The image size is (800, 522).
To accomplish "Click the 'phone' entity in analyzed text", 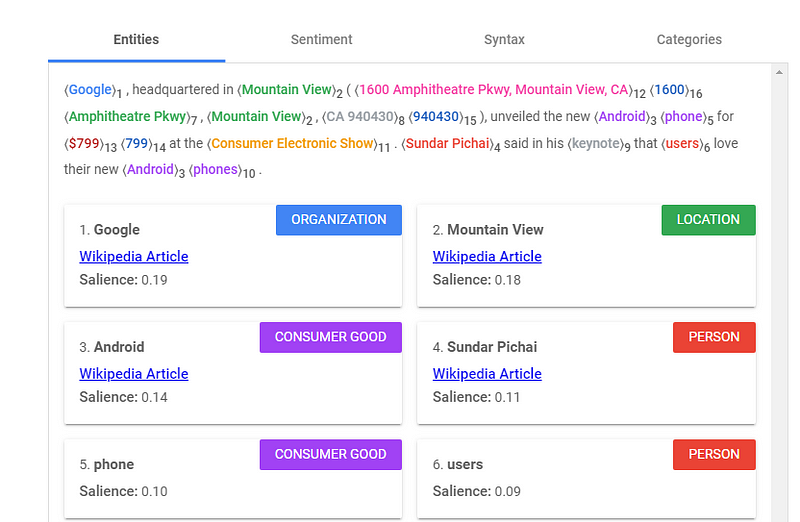I will click(x=684, y=116).
